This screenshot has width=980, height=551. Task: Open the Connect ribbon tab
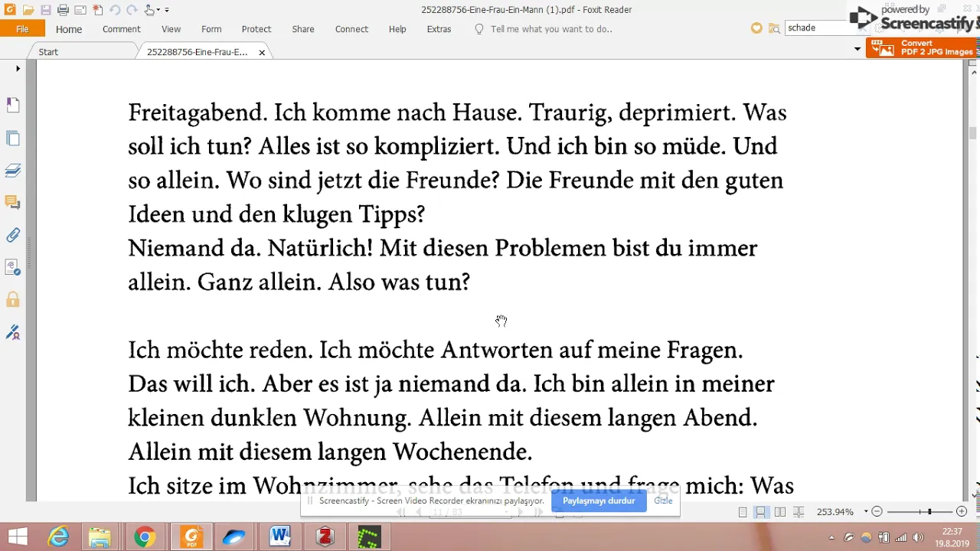coord(351,29)
